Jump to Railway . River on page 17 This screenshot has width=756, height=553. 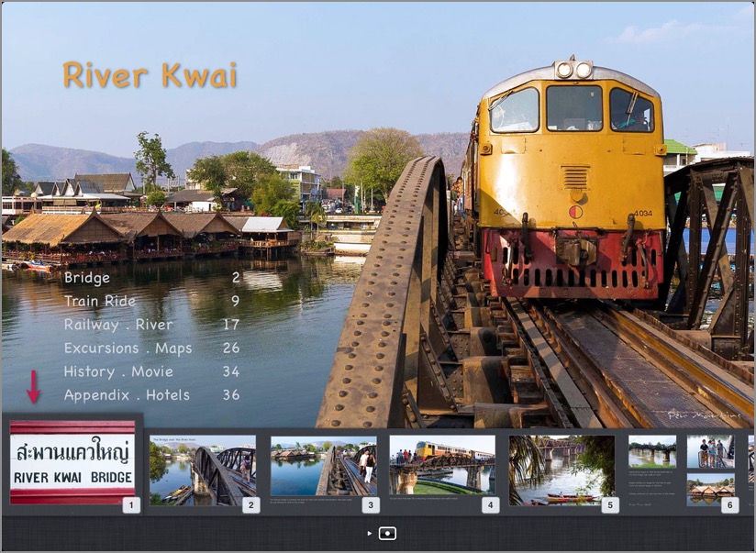pyautogui.click(x=117, y=325)
